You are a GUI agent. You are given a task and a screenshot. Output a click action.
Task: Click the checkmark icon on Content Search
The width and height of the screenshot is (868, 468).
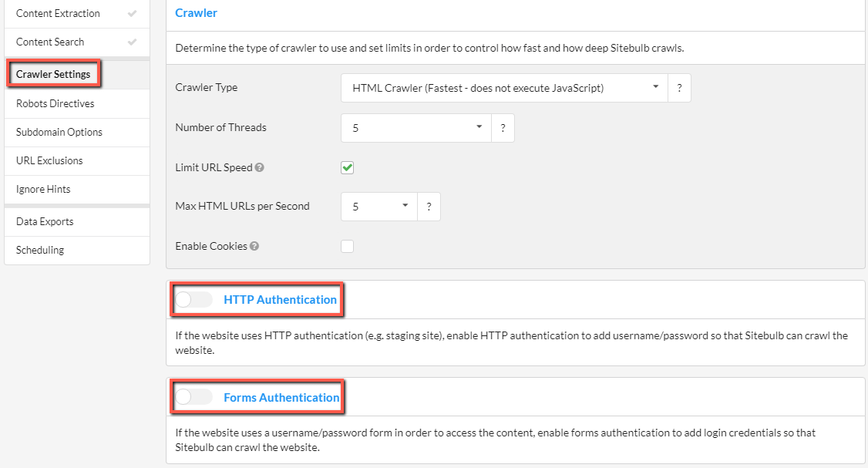pos(132,42)
